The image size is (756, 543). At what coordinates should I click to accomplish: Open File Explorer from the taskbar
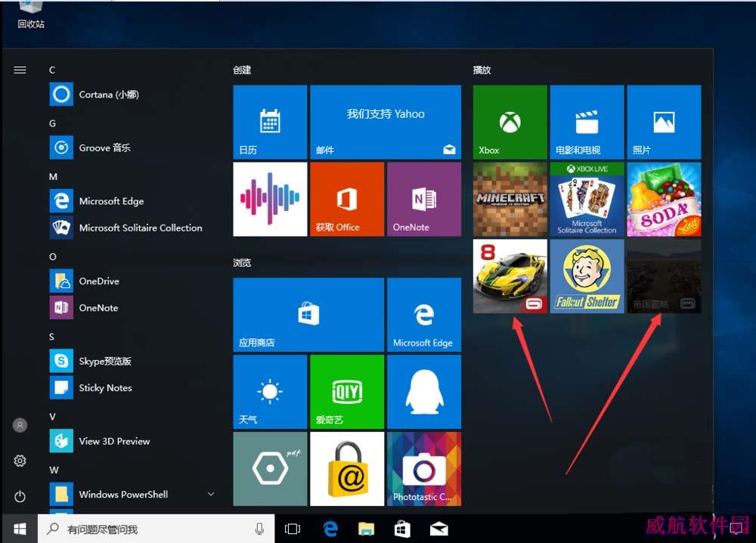tap(367, 529)
